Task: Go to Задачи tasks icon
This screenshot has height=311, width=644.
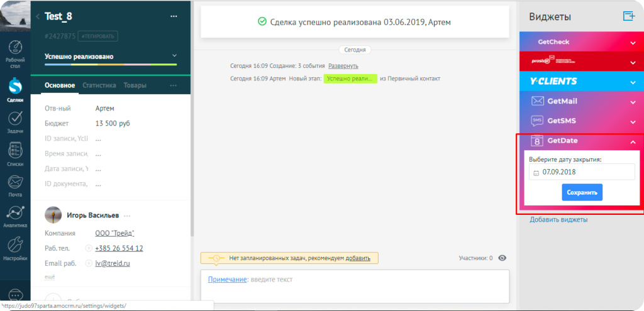Action: [x=15, y=121]
